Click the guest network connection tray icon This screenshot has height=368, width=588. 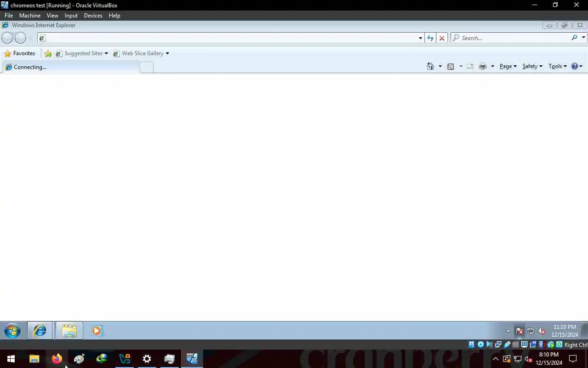click(531, 331)
